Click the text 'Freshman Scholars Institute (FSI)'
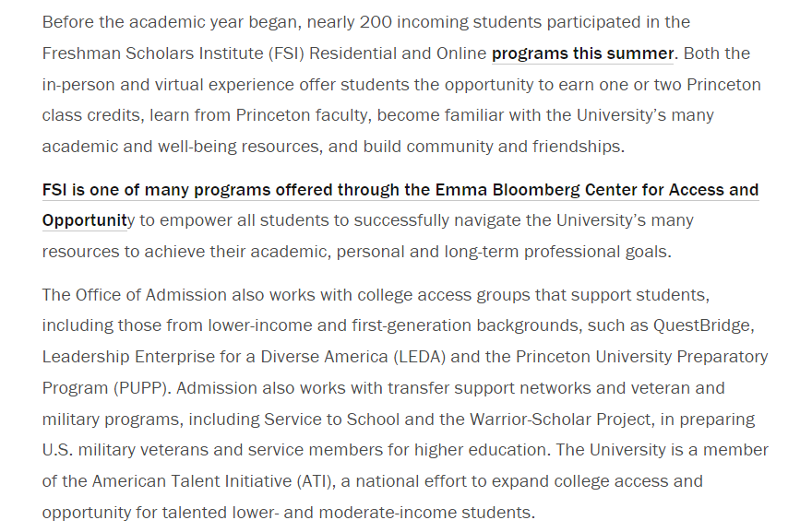The width and height of the screenshot is (812, 532). (x=173, y=53)
